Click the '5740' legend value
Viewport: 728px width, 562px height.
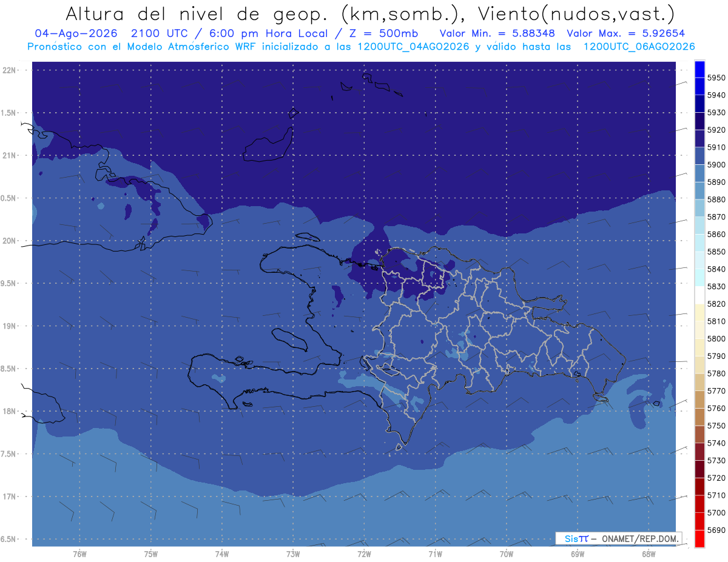(x=716, y=443)
